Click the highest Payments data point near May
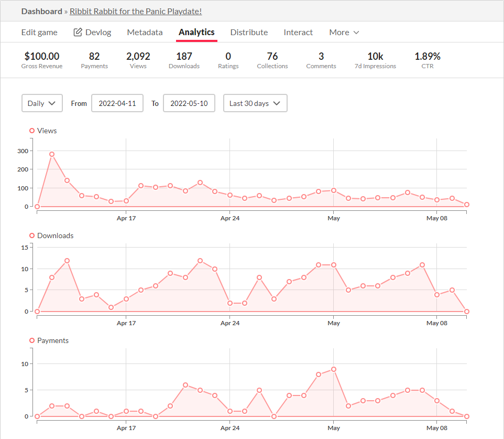 tap(334, 369)
